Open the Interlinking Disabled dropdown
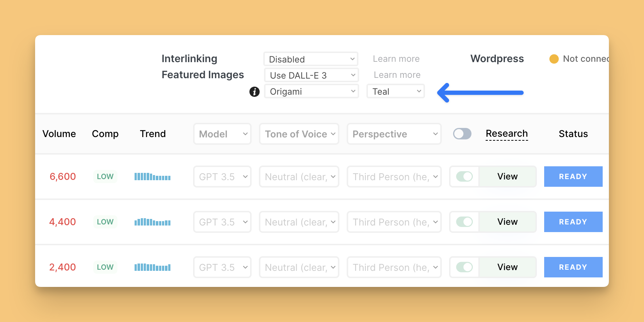This screenshot has height=322, width=644. point(310,59)
